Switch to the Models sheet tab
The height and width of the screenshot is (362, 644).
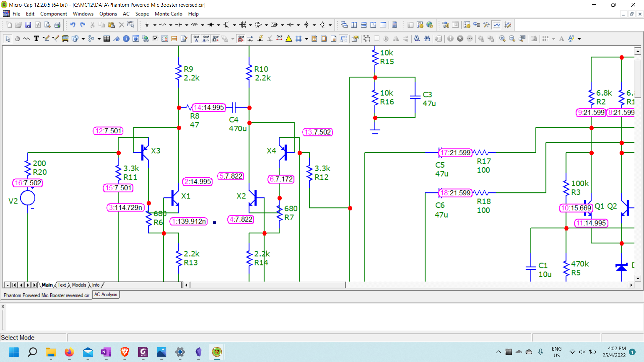(79, 285)
